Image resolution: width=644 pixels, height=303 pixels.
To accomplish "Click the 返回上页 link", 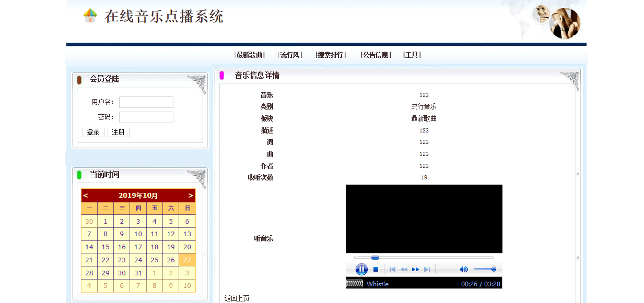I will [x=237, y=298].
